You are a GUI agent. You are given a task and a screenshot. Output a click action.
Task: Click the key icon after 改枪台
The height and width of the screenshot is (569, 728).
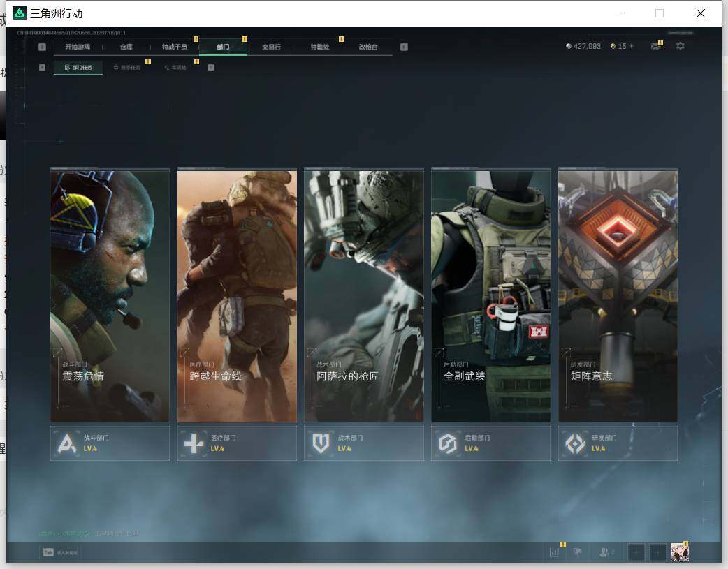click(x=404, y=47)
